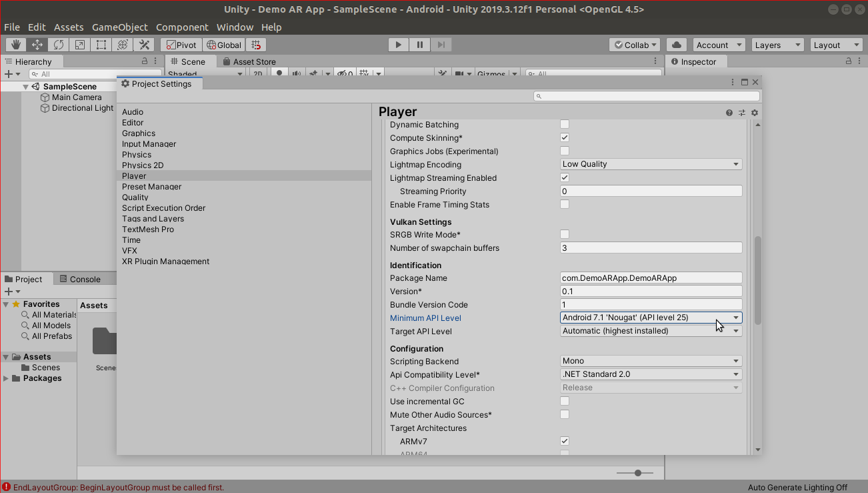
Task: Click Package Name input field
Action: 651,278
